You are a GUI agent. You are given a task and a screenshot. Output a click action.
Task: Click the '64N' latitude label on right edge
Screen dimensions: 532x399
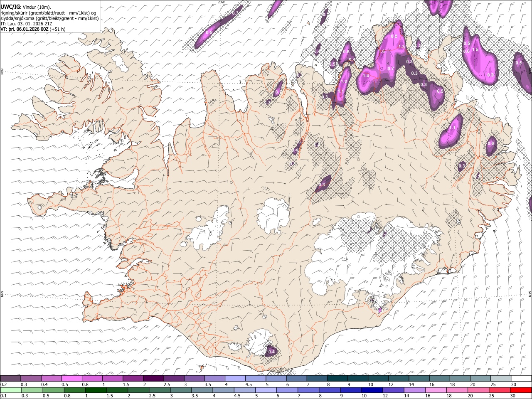530,294
